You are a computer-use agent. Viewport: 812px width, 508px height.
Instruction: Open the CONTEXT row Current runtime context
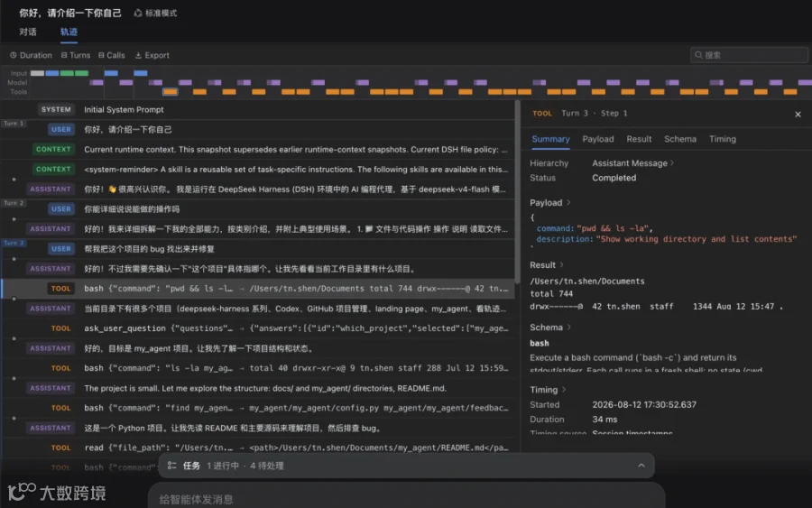tap(258, 149)
